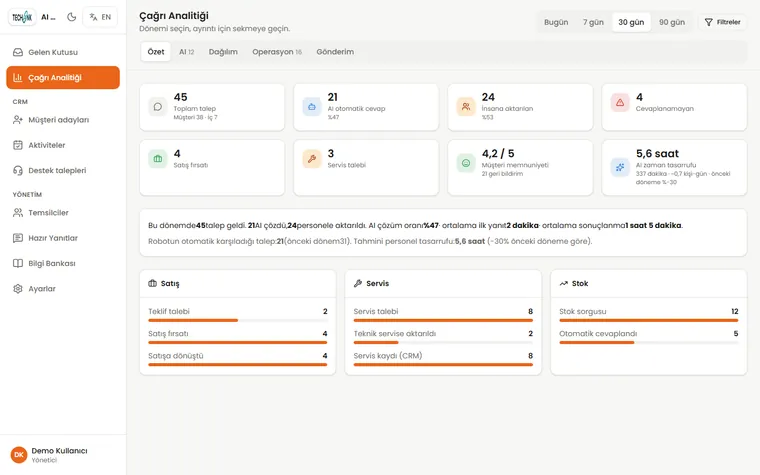Image resolution: width=760 pixels, height=475 pixels.
Task: Click the Aktiviteler calendar icon
Action: (18, 145)
